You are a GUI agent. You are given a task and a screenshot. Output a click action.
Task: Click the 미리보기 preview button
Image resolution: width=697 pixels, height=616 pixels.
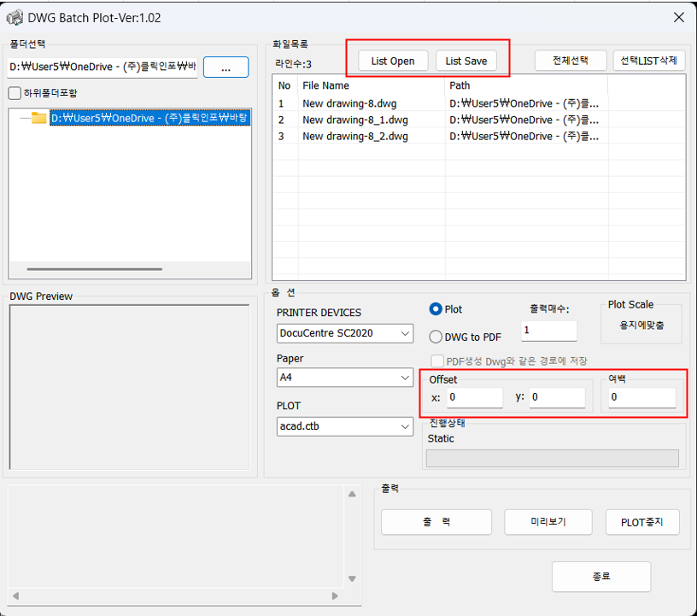click(548, 521)
